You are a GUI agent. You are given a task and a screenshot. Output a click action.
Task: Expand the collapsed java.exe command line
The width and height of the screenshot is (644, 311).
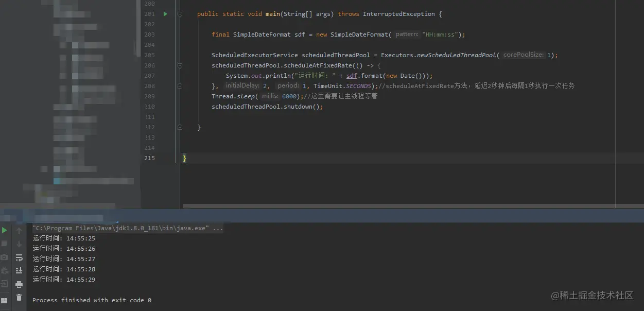point(128,228)
